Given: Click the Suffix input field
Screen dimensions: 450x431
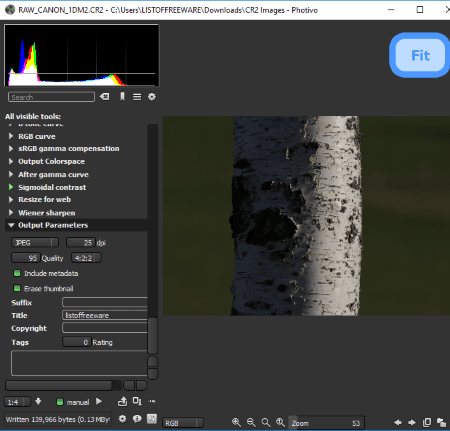Looking at the screenshot, I should [x=105, y=302].
